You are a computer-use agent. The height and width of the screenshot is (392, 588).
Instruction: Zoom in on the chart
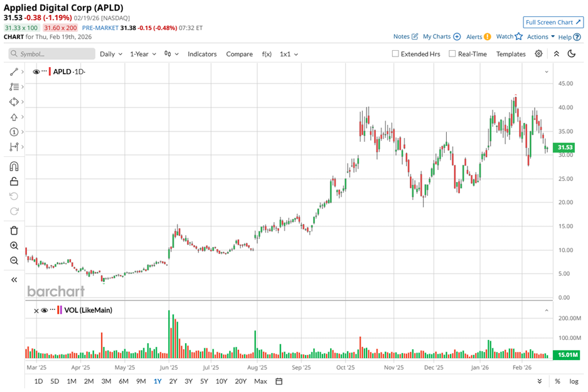(14, 245)
